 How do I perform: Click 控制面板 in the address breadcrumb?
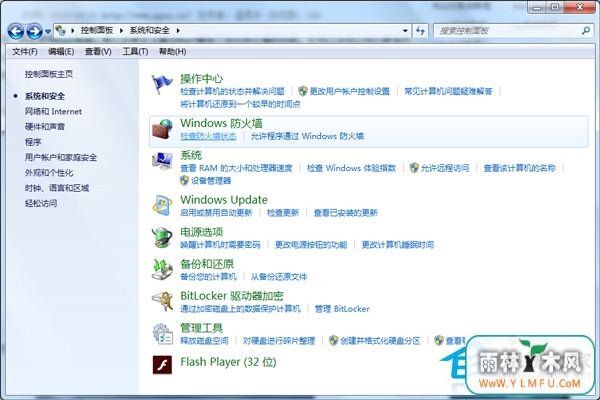coord(97,30)
